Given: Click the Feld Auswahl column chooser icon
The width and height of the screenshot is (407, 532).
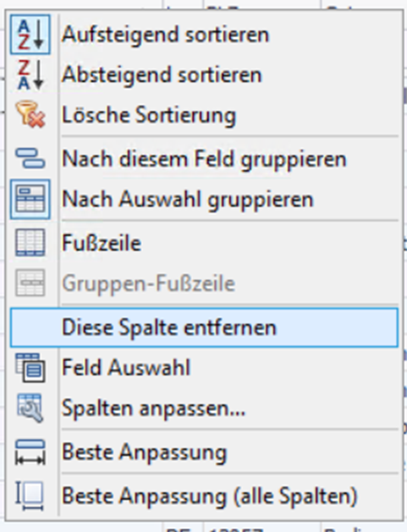Looking at the screenshot, I should point(30,367).
